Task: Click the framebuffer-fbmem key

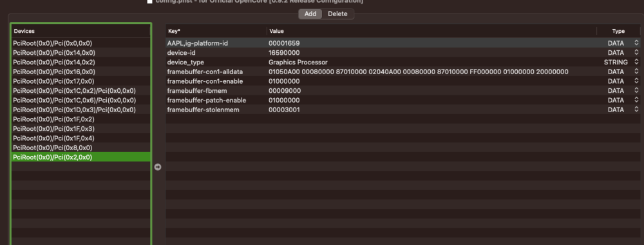Action: click(197, 90)
